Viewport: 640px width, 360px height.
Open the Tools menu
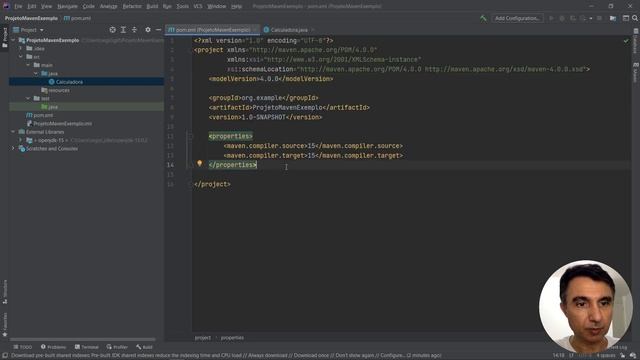(x=182, y=7)
